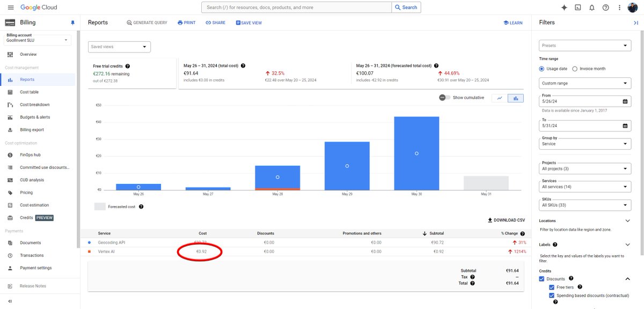Screen dimensions: 644x309
Task: Switch to line chart view icon
Action: [500, 98]
